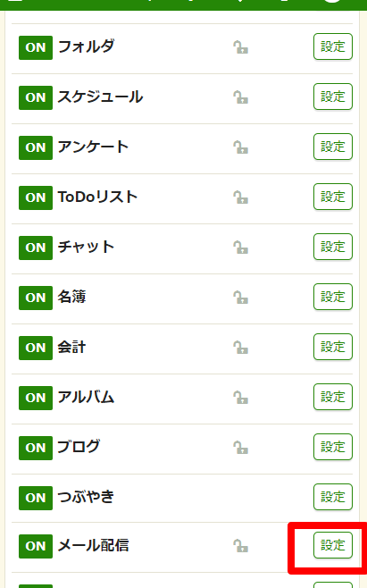This screenshot has width=367, height=588.
Task: Open 設定 for つぶやき
Action: [333, 497]
